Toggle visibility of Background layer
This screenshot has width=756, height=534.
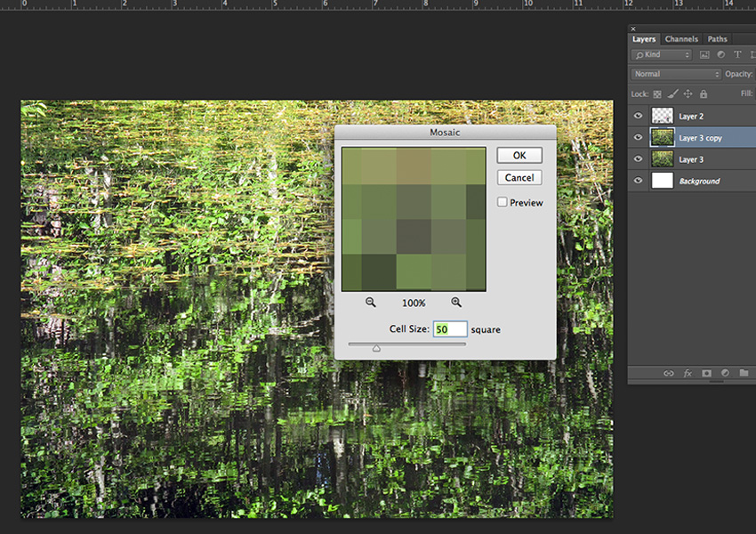point(638,181)
